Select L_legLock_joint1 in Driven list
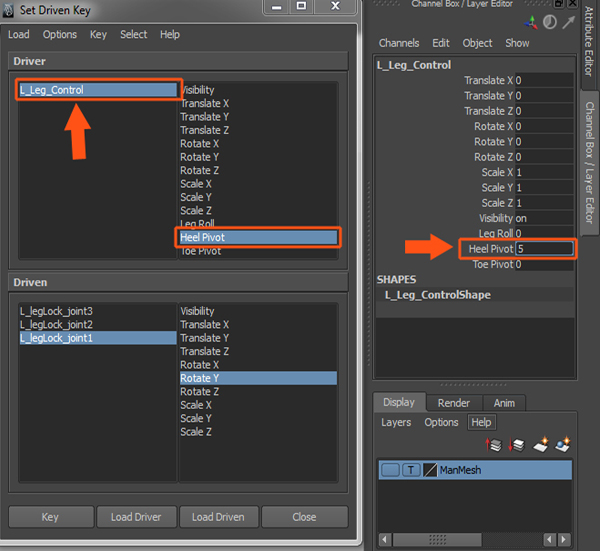 click(x=98, y=338)
